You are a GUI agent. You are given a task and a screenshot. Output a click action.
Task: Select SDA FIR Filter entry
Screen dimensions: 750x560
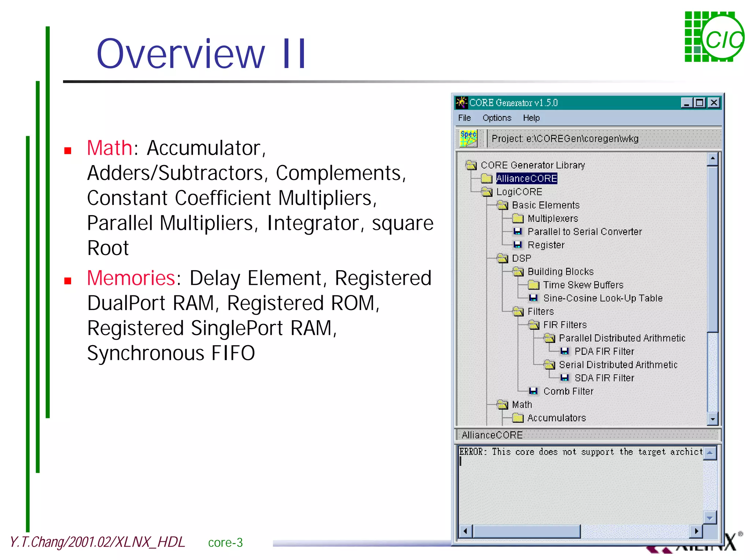(x=604, y=378)
